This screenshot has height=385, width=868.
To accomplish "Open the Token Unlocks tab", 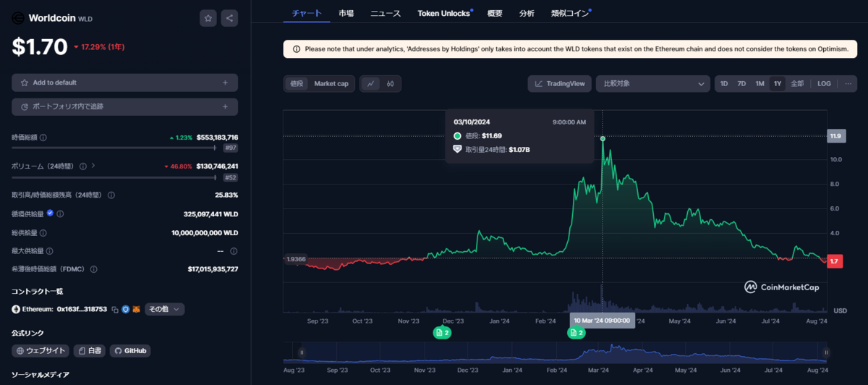I will click(444, 13).
